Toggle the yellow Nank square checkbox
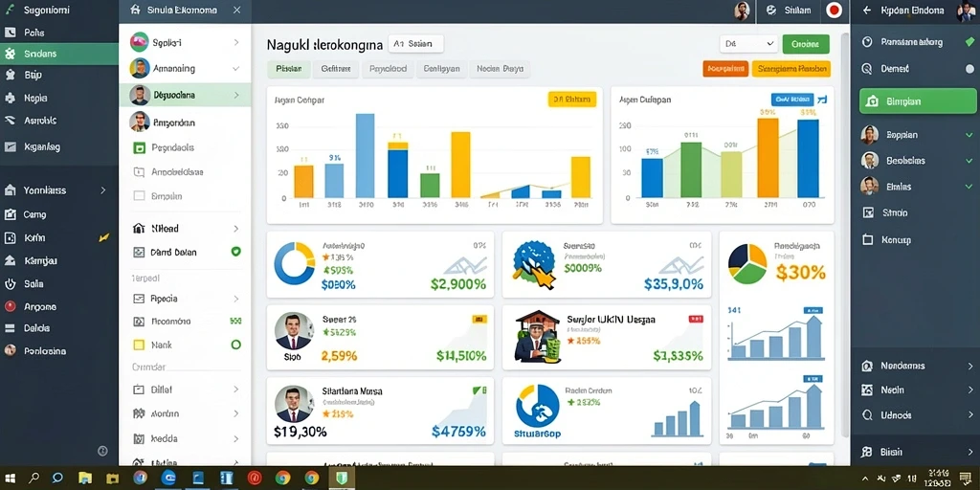980x490 pixels. pyautogui.click(x=140, y=345)
